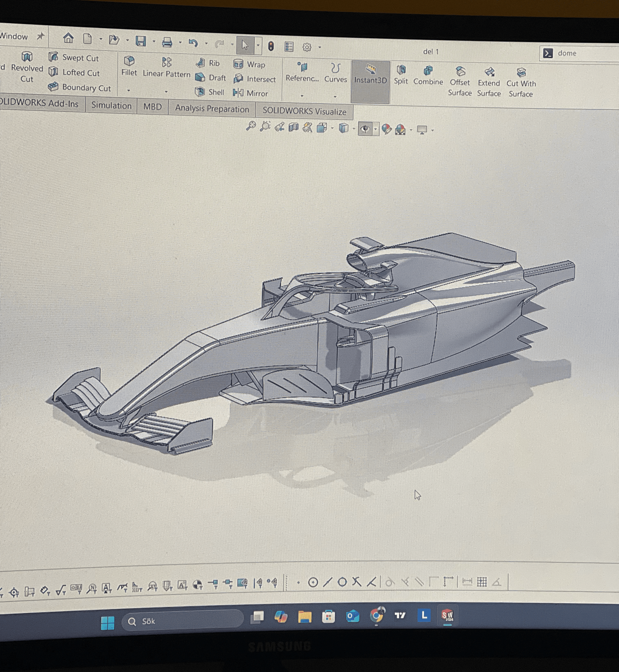Viewport: 619px width, 672px height.
Task: Expand the Fillet dropdown arrow
Action: (129, 91)
